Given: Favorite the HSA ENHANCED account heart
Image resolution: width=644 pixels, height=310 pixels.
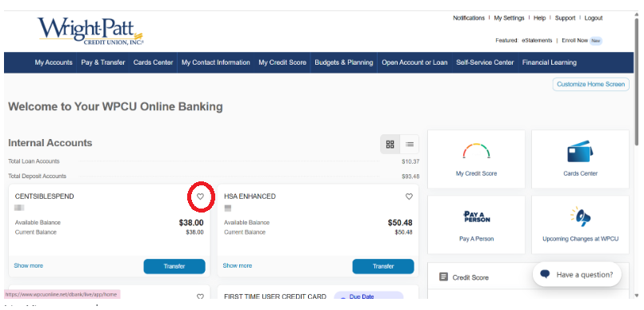Looking at the screenshot, I should tap(409, 197).
